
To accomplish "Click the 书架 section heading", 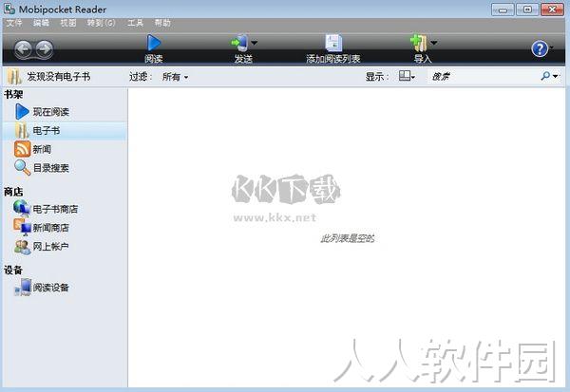I will [x=13, y=95].
